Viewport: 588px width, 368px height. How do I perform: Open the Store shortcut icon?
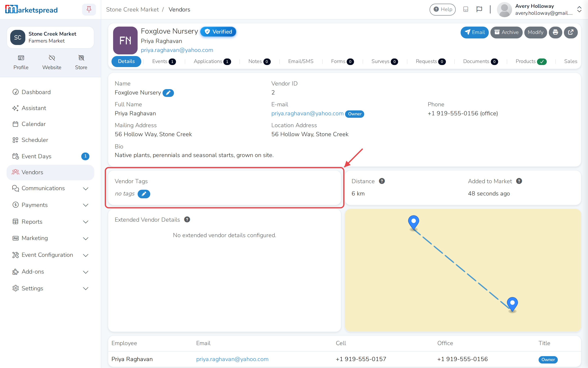pyautogui.click(x=81, y=62)
